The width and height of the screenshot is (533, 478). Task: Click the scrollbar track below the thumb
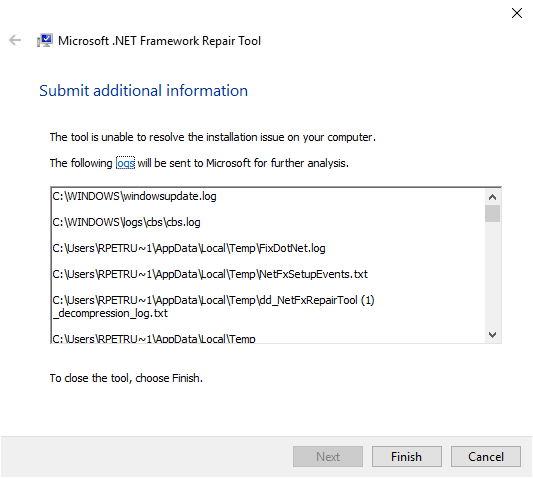tap(492, 274)
